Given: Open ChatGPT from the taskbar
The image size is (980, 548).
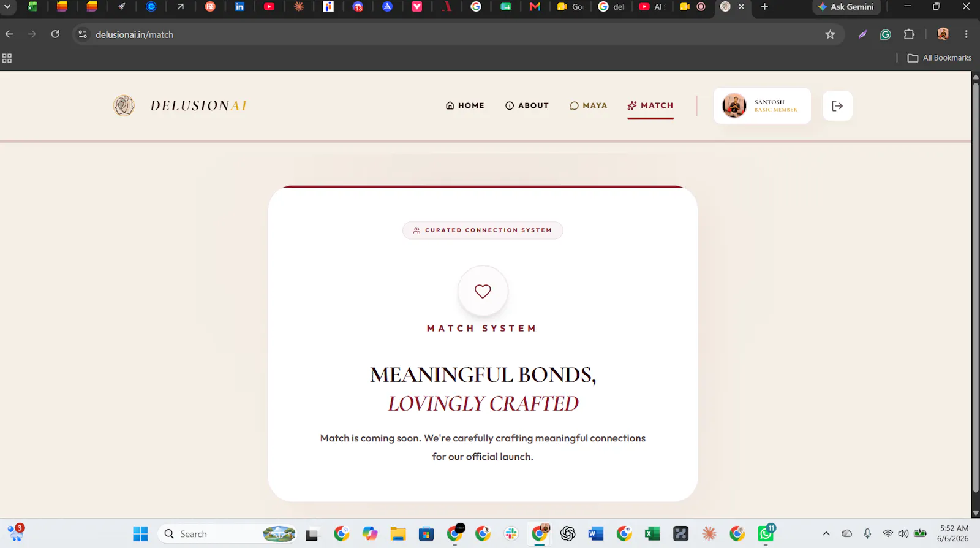Looking at the screenshot, I should 568,534.
